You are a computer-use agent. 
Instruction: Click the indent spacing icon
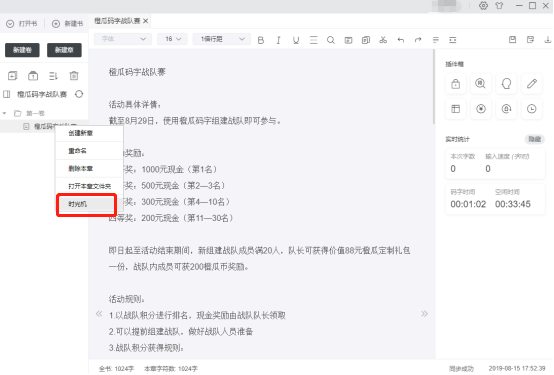453,40
